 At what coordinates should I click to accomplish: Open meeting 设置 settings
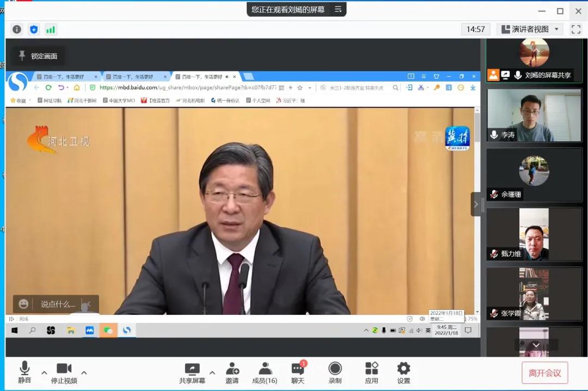tap(403, 374)
